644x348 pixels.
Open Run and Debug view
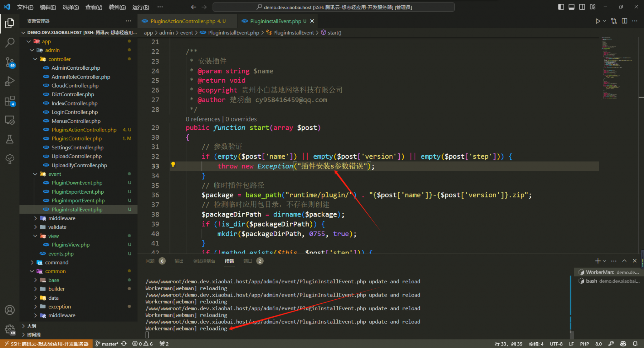(10, 81)
